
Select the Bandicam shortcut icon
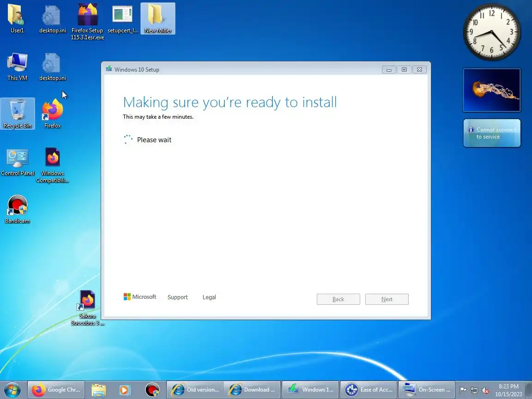point(17,209)
